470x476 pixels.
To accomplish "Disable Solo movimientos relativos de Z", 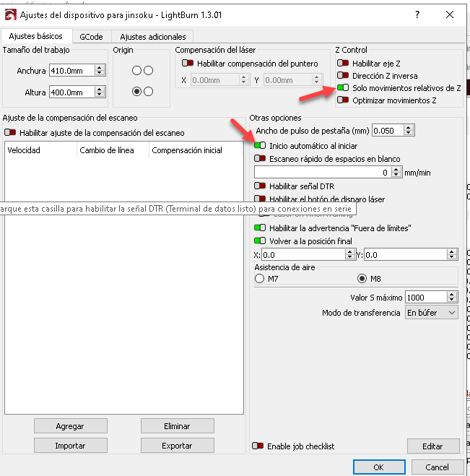I will [343, 87].
